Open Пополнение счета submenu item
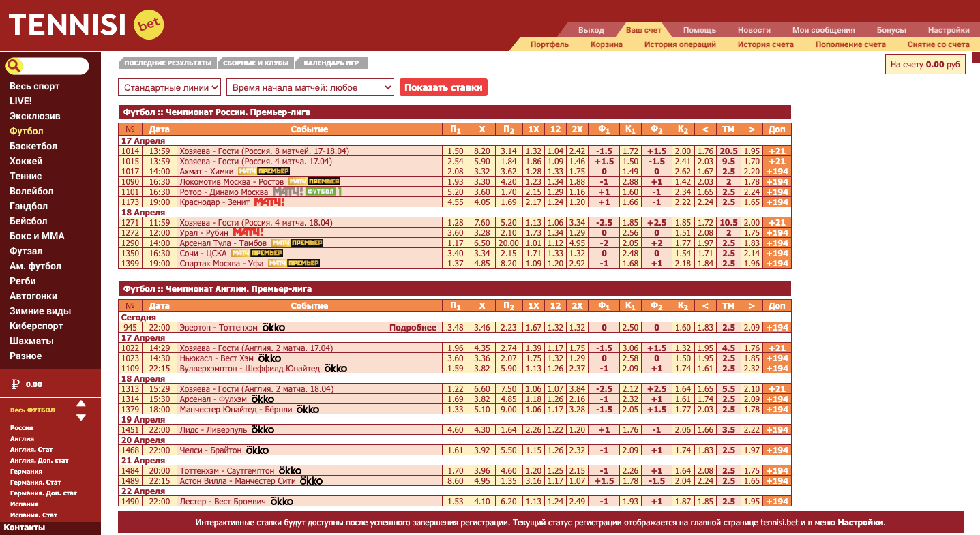980x535 pixels. coord(850,44)
